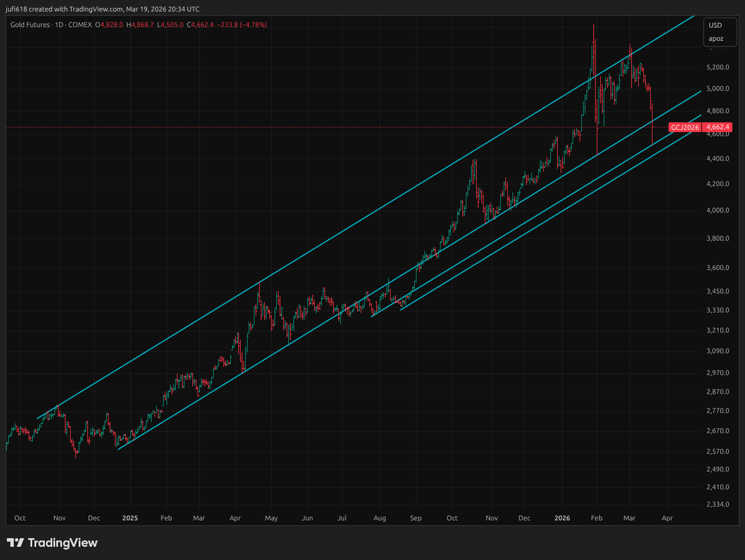Click the 2,490.0 price axis label
This screenshot has width=745, height=560.
click(x=719, y=469)
